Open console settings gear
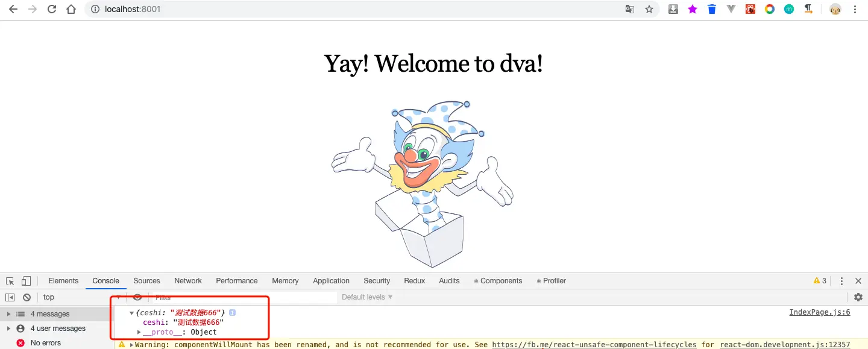The width and height of the screenshot is (868, 349). [858, 297]
